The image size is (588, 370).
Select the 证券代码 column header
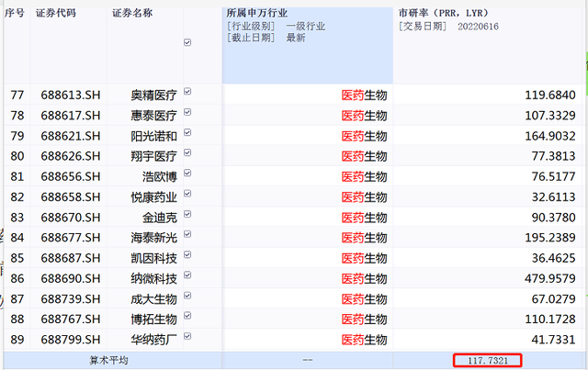(56, 13)
